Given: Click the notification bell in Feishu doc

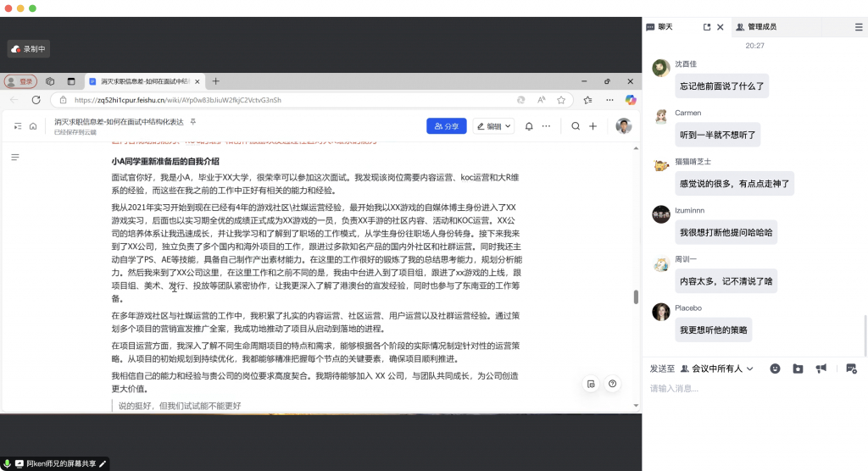Looking at the screenshot, I should point(529,126).
